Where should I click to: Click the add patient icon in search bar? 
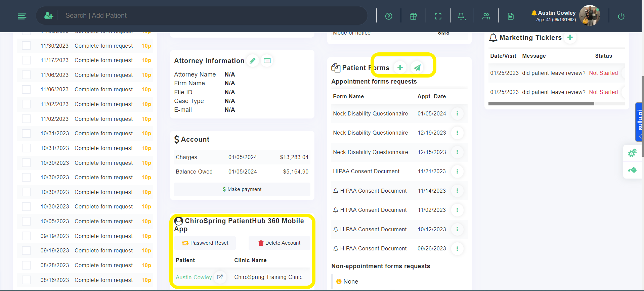point(49,16)
